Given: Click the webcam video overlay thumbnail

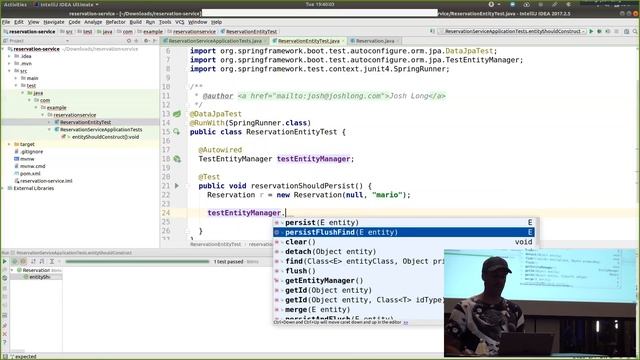Looking at the screenshot, I should tap(540, 302).
